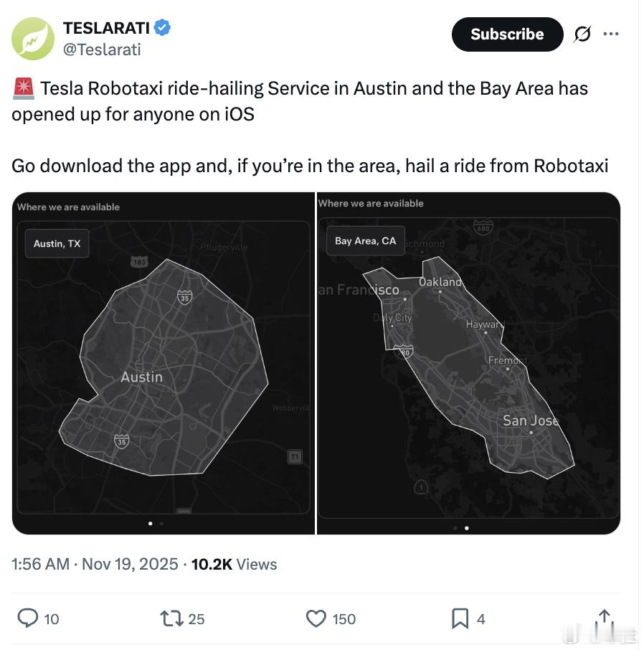Open the Grok explain icon

click(x=582, y=34)
